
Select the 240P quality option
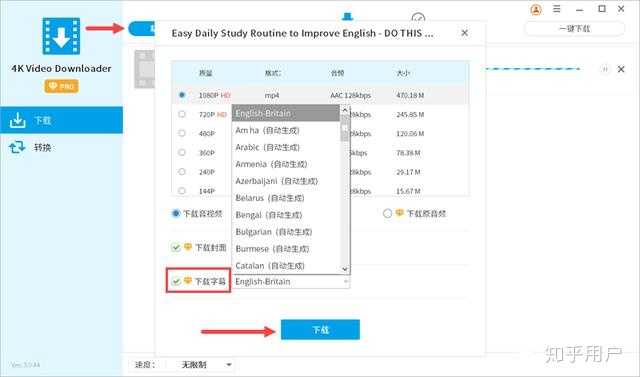pyautogui.click(x=182, y=172)
